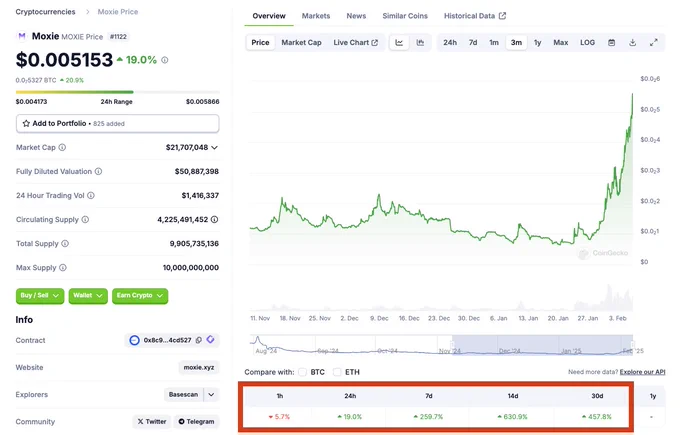Open the Earn Crypto dropdown
The width and height of the screenshot is (680, 435).
(x=140, y=296)
